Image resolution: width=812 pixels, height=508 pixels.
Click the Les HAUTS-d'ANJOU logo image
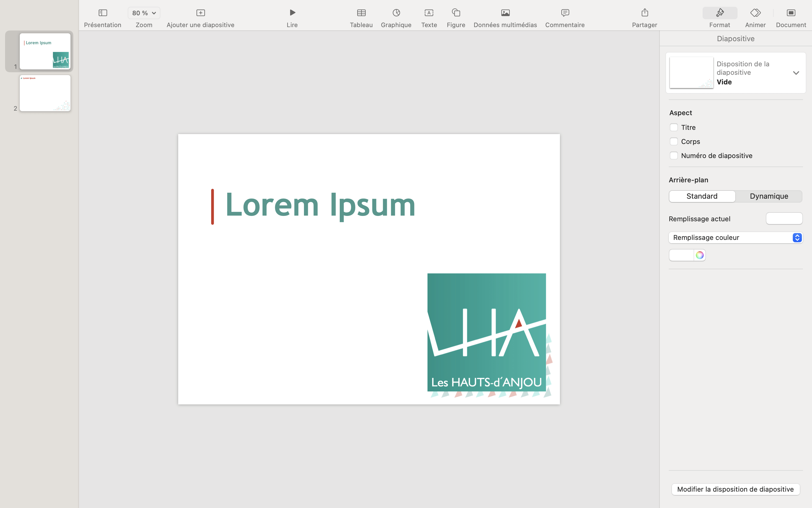[486, 332]
